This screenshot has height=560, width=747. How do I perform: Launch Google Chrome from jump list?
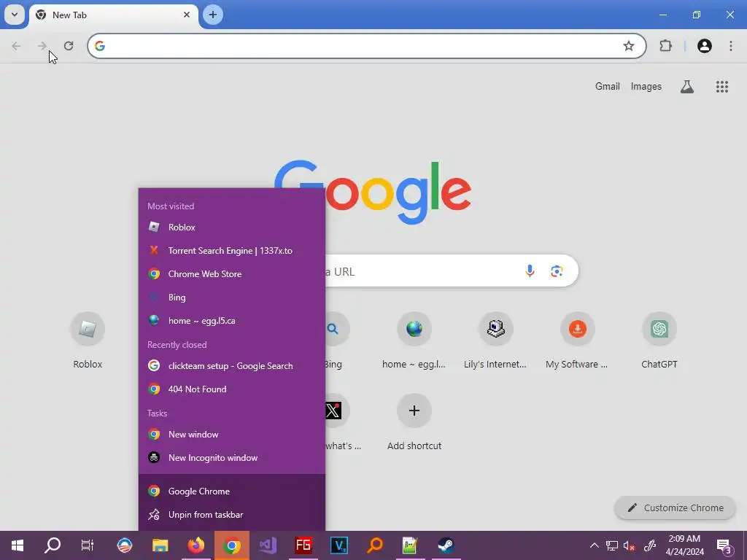point(232,491)
